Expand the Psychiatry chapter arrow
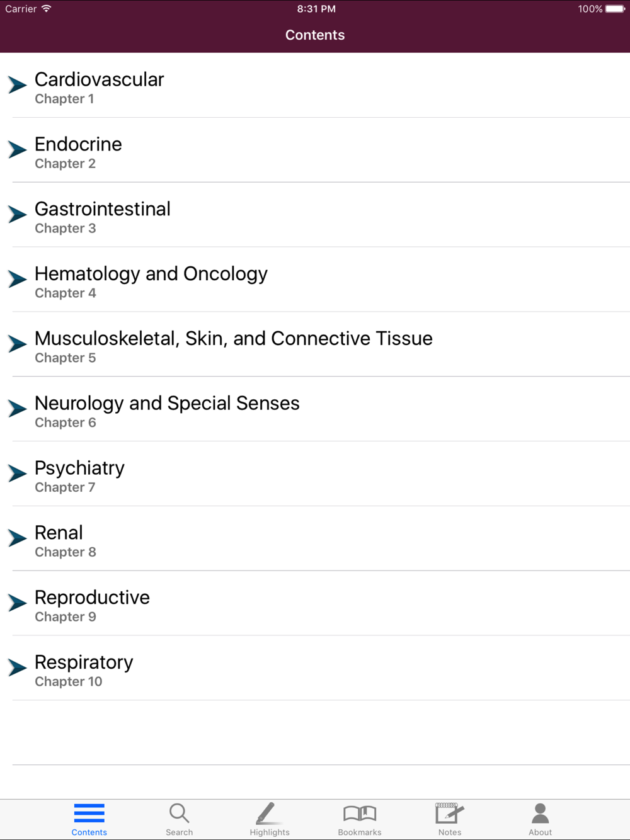 click(x=17, y=473)
